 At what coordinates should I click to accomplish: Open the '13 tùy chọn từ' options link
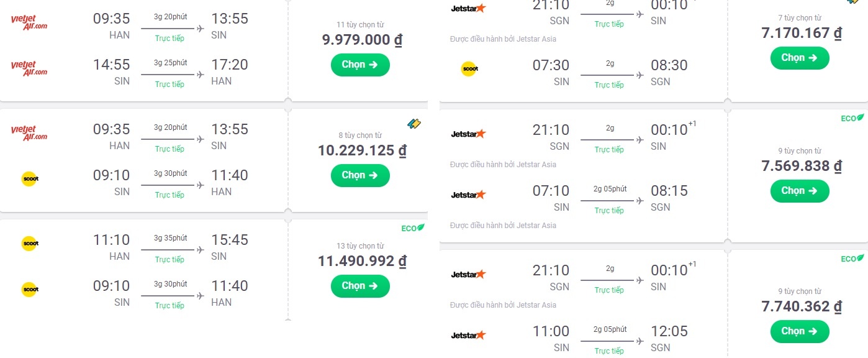coord(360,246)
